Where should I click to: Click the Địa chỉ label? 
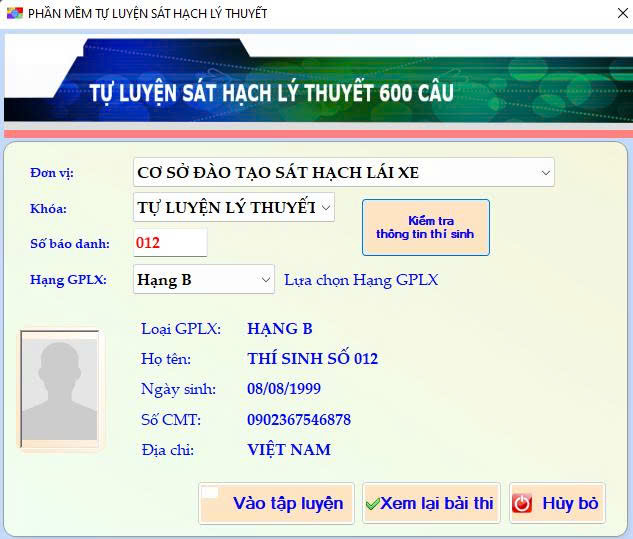pyautogui.click(x=168, y=450)
